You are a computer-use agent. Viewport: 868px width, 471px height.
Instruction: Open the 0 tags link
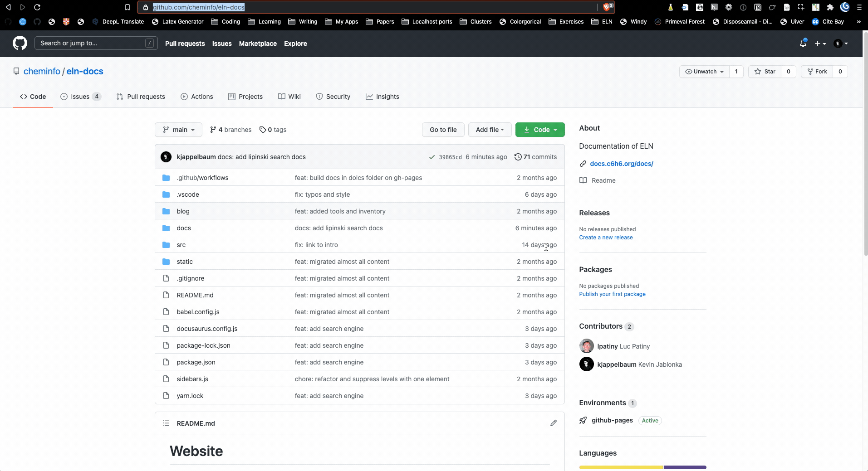click(273, 130)
